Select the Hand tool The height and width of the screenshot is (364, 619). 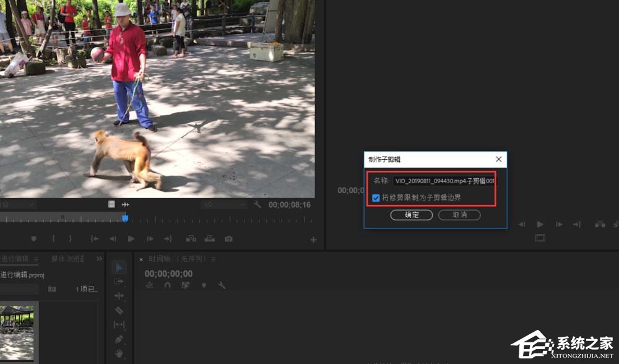[119, 353]
